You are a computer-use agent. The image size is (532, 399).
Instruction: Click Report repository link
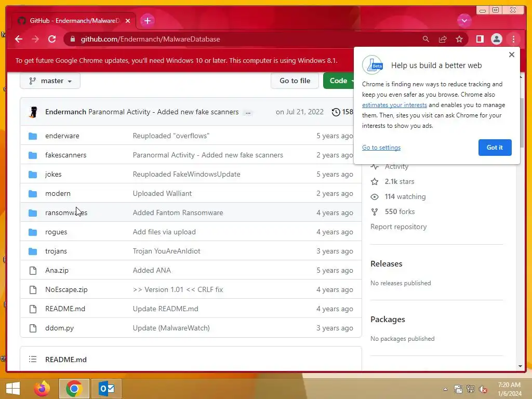(x=398, y=227)
